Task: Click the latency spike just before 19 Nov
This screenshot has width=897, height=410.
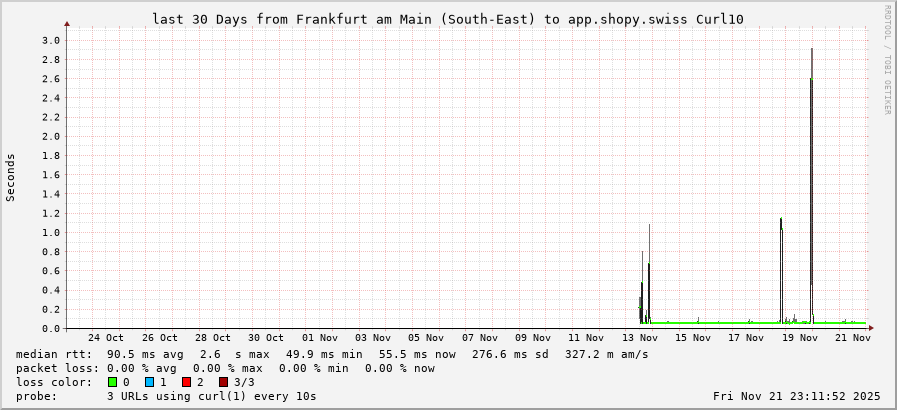Action: 781,270
